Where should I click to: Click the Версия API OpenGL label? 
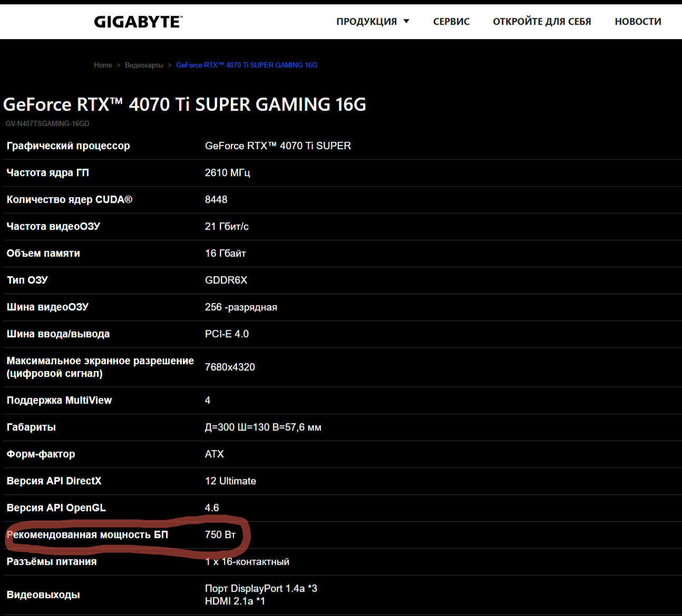click(56, 508)
